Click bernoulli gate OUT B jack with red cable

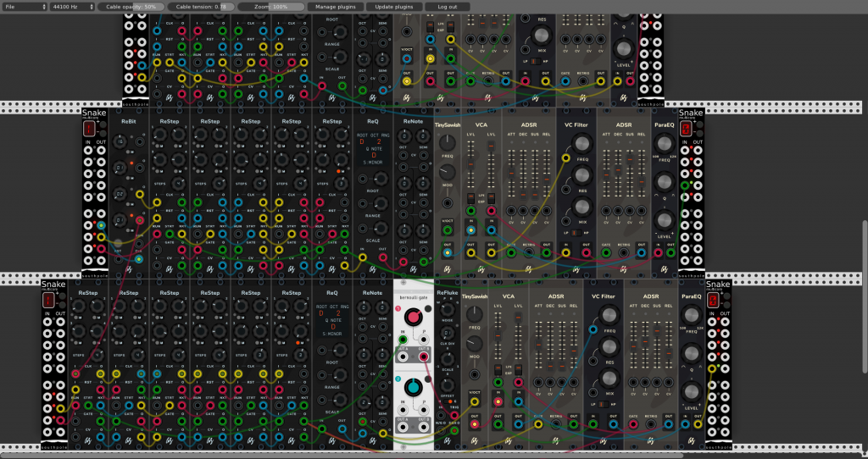424,357
